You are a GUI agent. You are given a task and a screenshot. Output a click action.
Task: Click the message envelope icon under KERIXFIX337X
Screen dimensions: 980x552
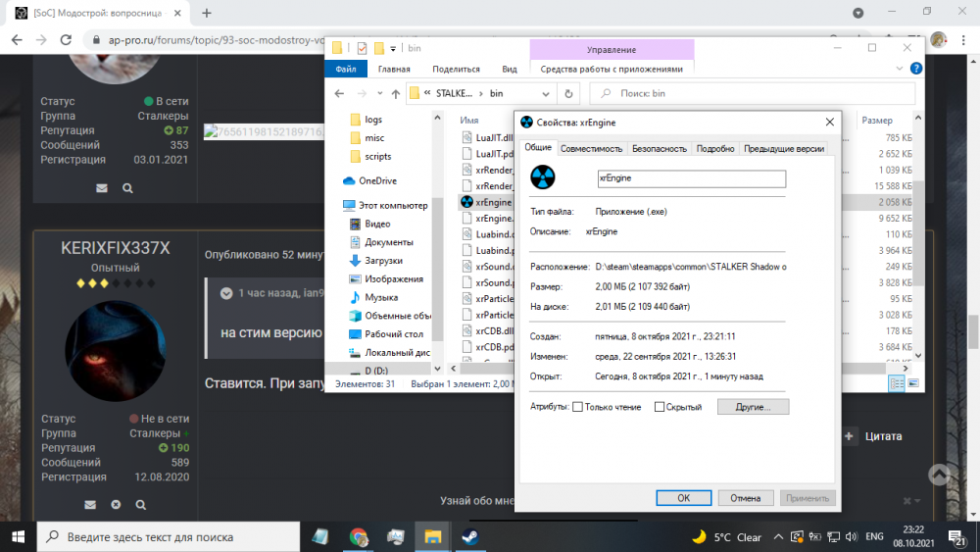90,505
